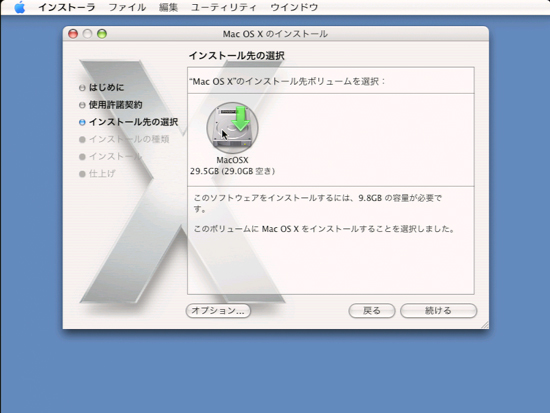The height and width of the screenshot is (413, 550).
Task: Click the インストールの種類 grey bullet
Action: pos(82,139)
